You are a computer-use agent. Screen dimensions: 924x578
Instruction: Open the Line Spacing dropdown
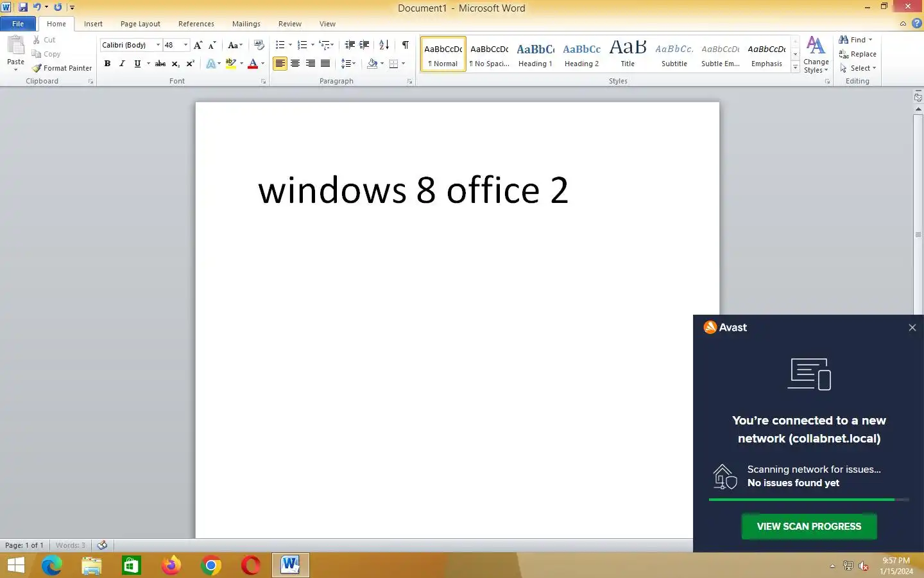point(348,64)
